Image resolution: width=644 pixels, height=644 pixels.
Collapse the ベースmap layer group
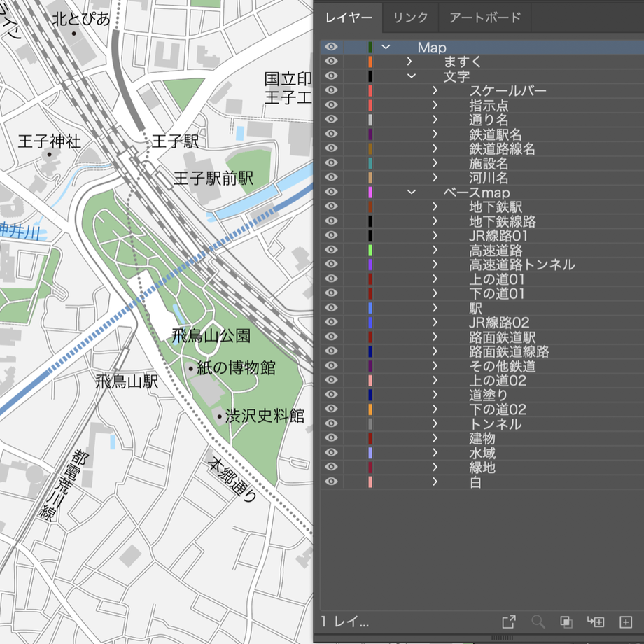412,192
